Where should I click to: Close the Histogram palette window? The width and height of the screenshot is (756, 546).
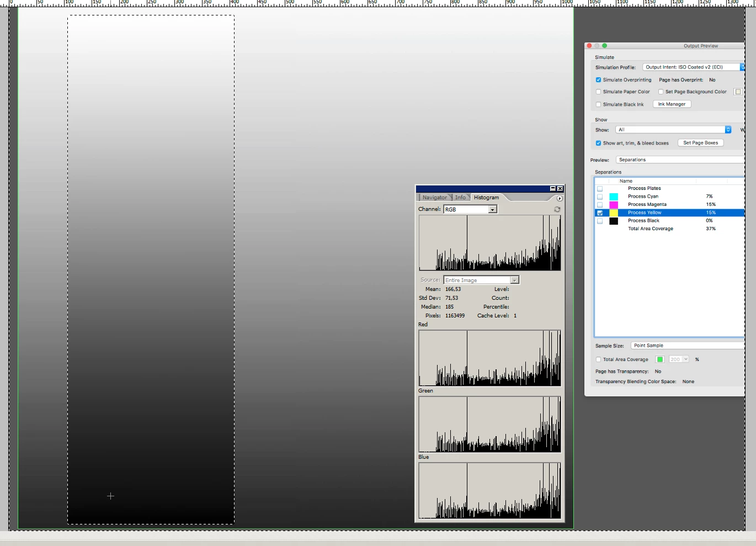pyautogui.click(x=560, y=189)
